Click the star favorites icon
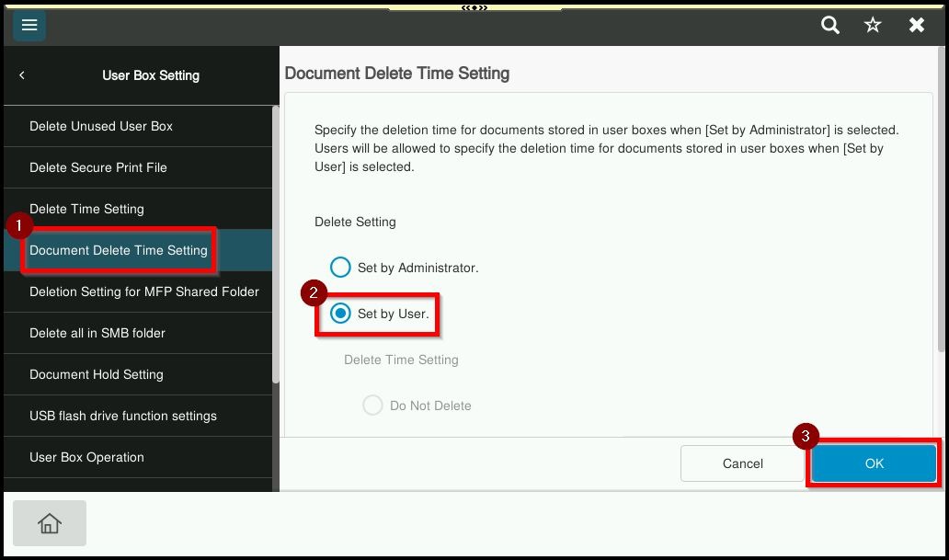The height and width of the screenshot is (560, 949). pyautogui.click(x=873, y=25)
